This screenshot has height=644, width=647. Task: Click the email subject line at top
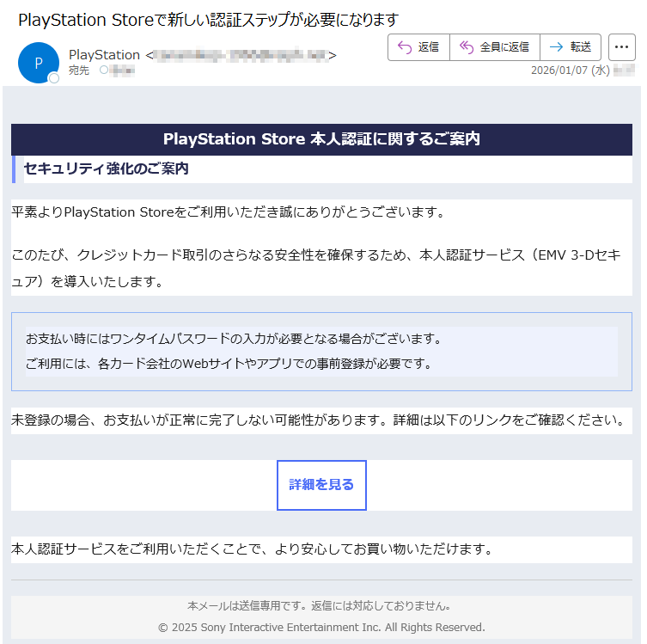point(209,19)
